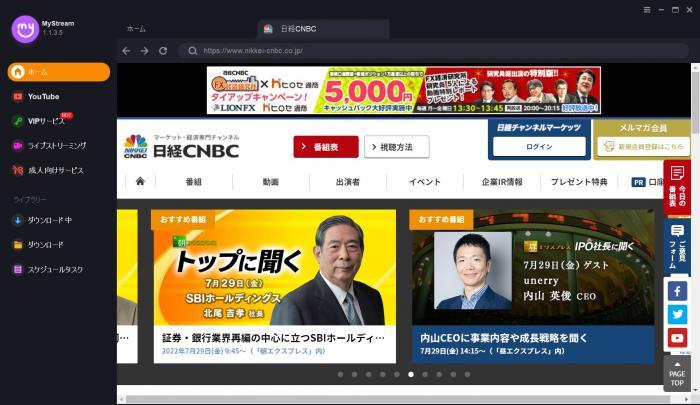Select the Home item in the sidebar
The height and width of the screenshot is (405, 700).
[x=58, y=72]
